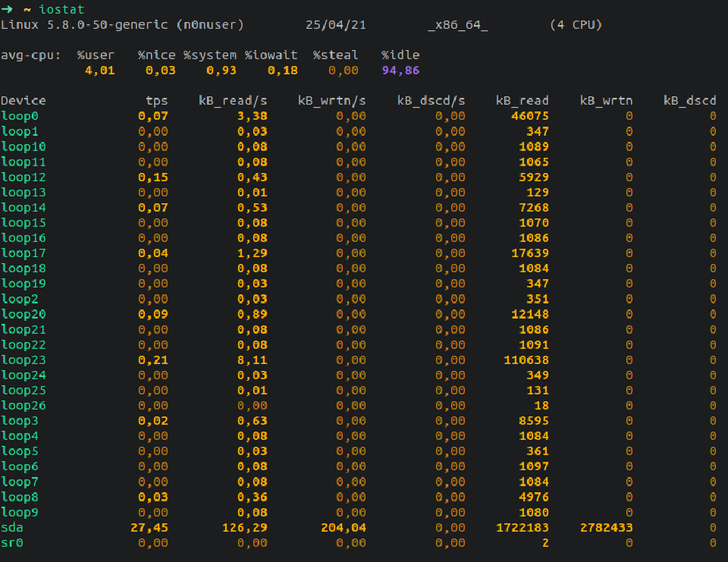Click the _x86_64_ architecture label
Screen dimensions: 728x562
tap(457, 25)
